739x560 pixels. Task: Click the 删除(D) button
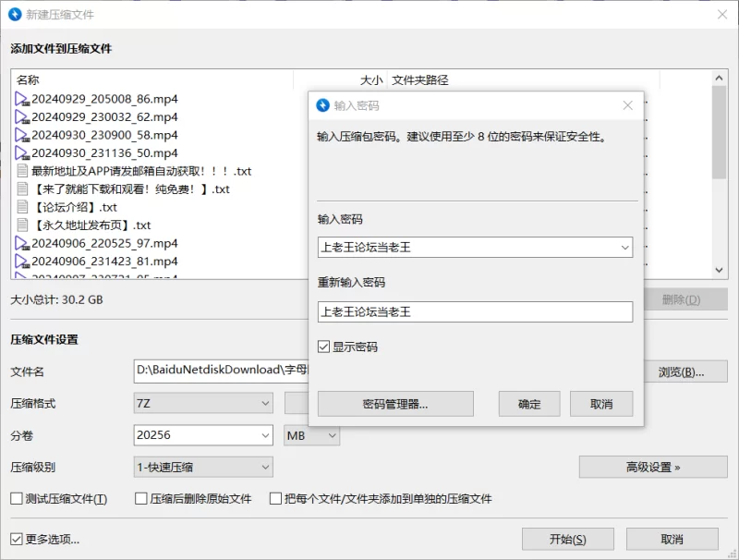[x=681, y=299]
